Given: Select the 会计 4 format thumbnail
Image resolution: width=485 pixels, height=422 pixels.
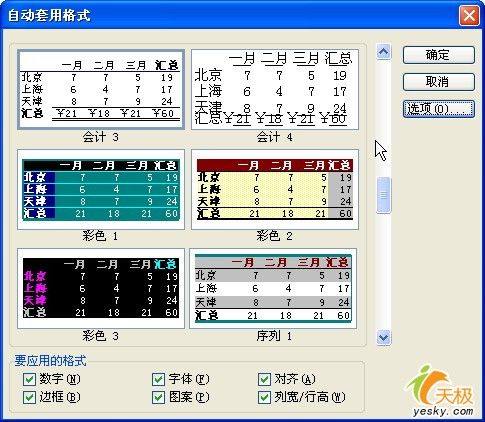Looking at the screenshot, I should click(275, 90).
